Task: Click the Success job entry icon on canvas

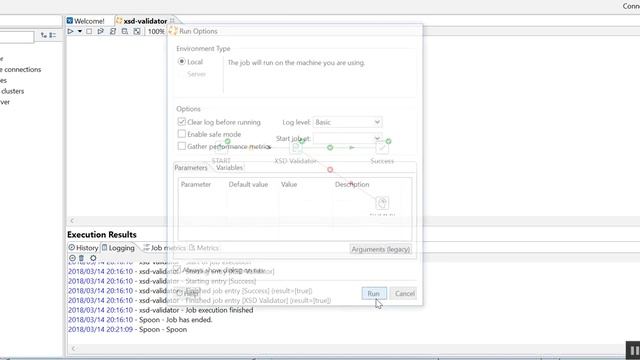Action: point(382,147)
